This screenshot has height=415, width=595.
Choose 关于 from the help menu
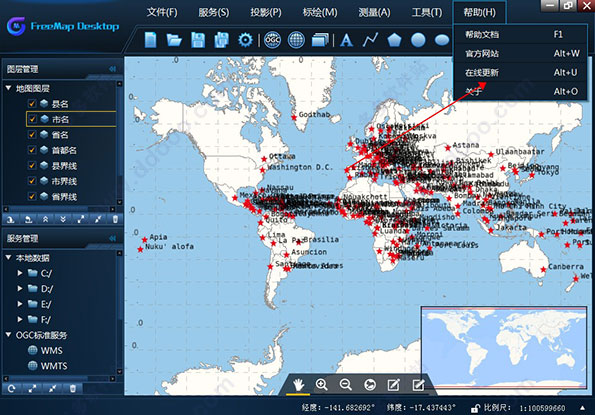click(x=520, y=91)
